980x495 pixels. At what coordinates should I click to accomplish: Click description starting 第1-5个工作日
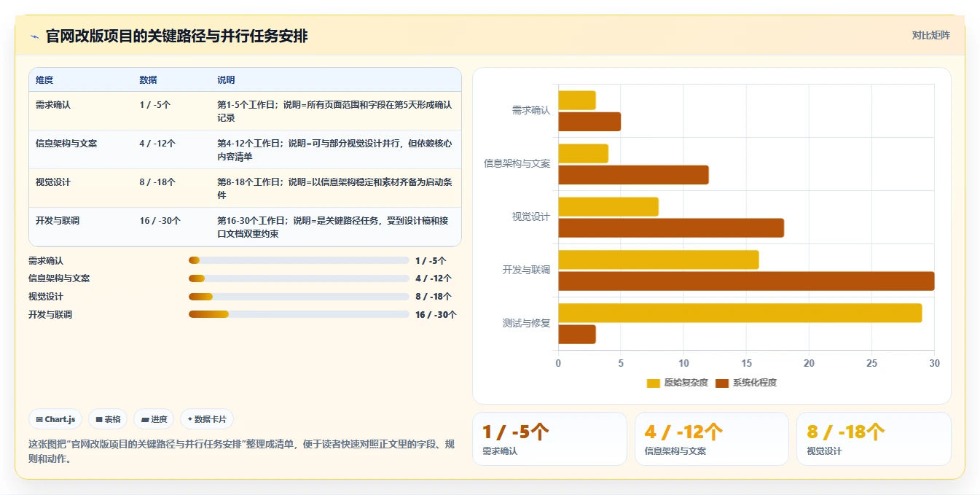[334, 111]
